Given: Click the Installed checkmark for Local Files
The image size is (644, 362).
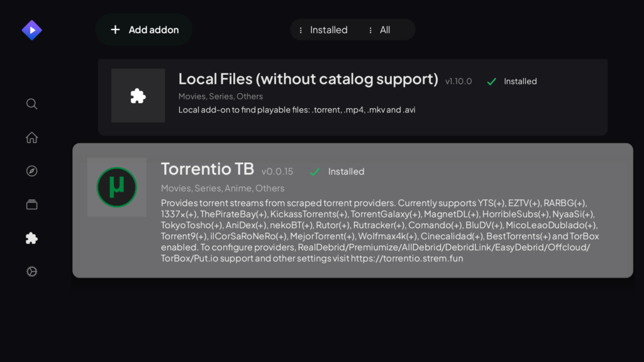Looking at the screenshot, I should [492, 81].
